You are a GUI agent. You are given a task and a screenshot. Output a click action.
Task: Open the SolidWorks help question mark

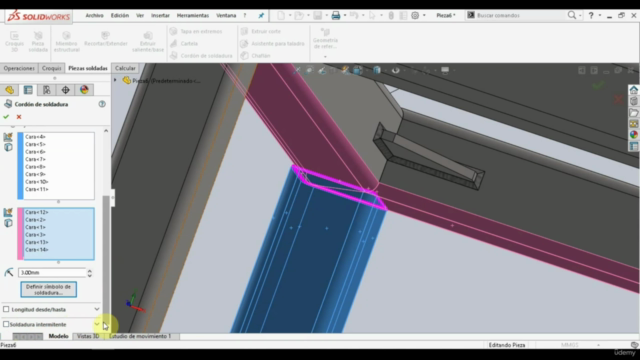(x=591, y=16)
